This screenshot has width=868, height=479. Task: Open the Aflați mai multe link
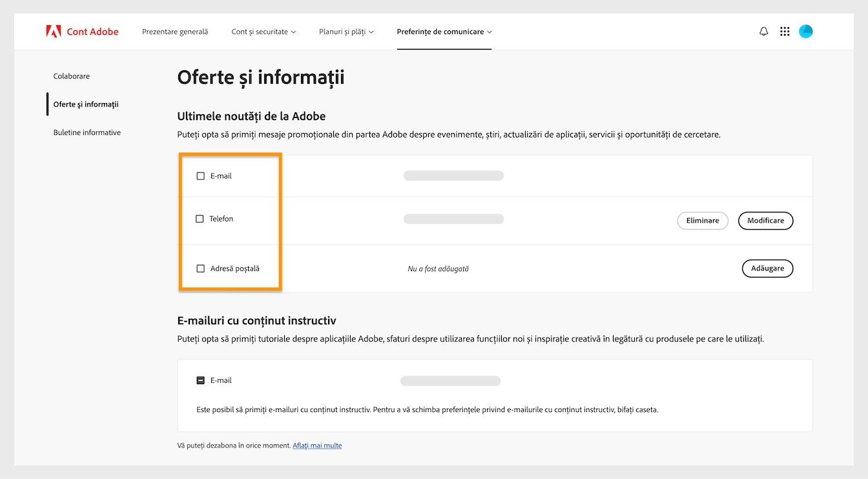(x=317, y=445)
